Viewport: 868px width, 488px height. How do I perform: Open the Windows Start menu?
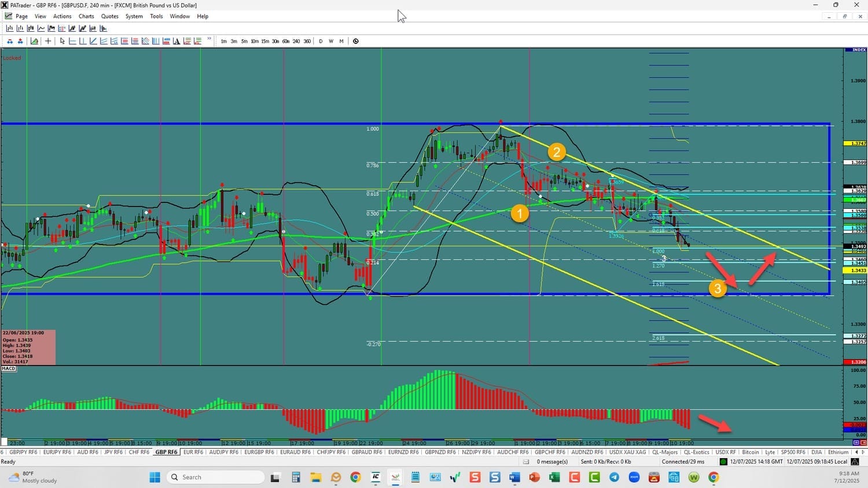click(x=155, y=477)
